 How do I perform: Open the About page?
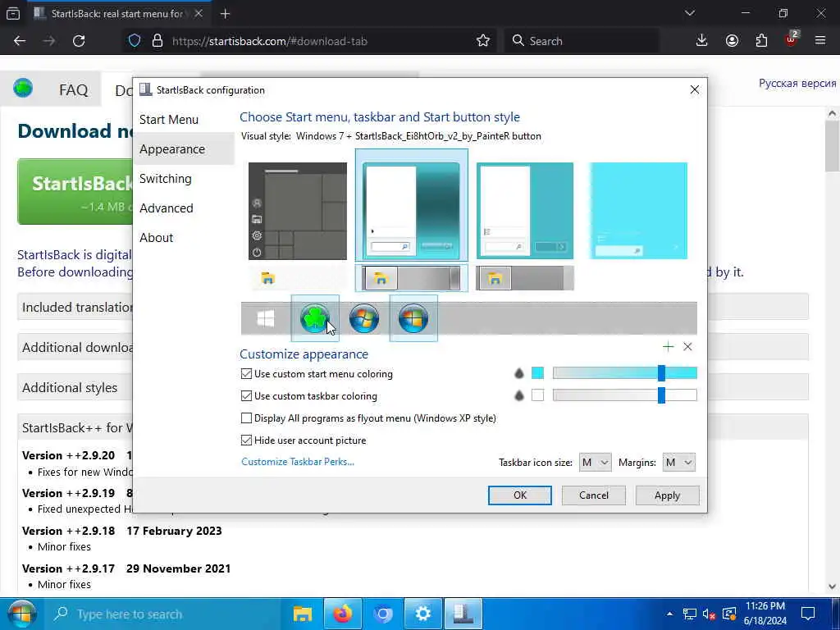point(156,237)
